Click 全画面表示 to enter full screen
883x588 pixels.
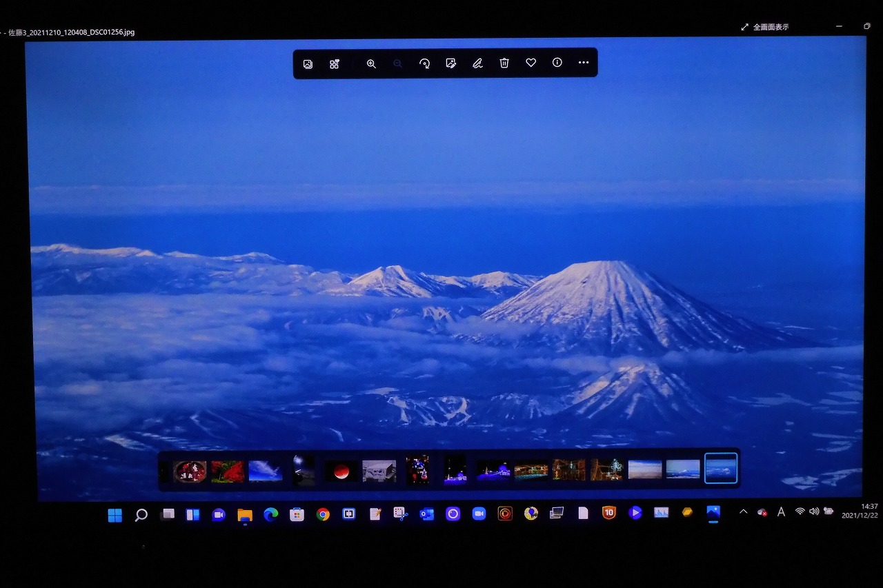coord(764,27)
